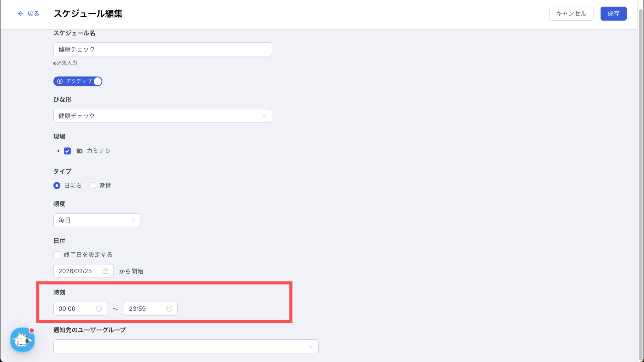Click the play icon in アクティブ switch
This screenshot has height=362, width=644.
coord(60,81)
